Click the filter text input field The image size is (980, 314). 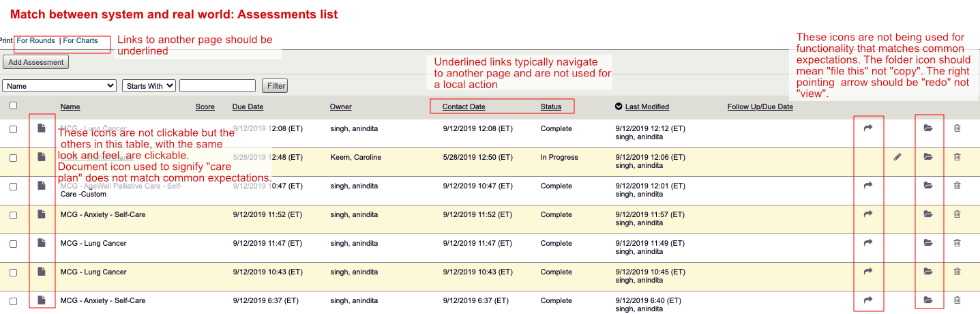pyautogui.click(x=217, y=86)
